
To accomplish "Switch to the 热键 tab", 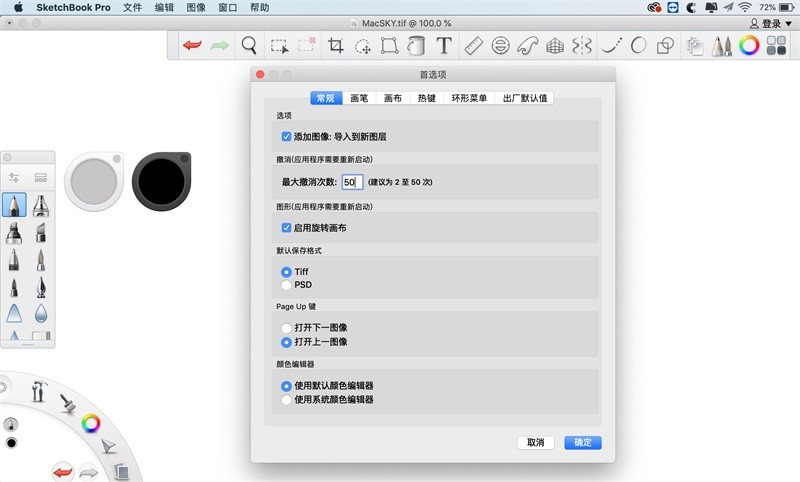I will coord(427,98).
